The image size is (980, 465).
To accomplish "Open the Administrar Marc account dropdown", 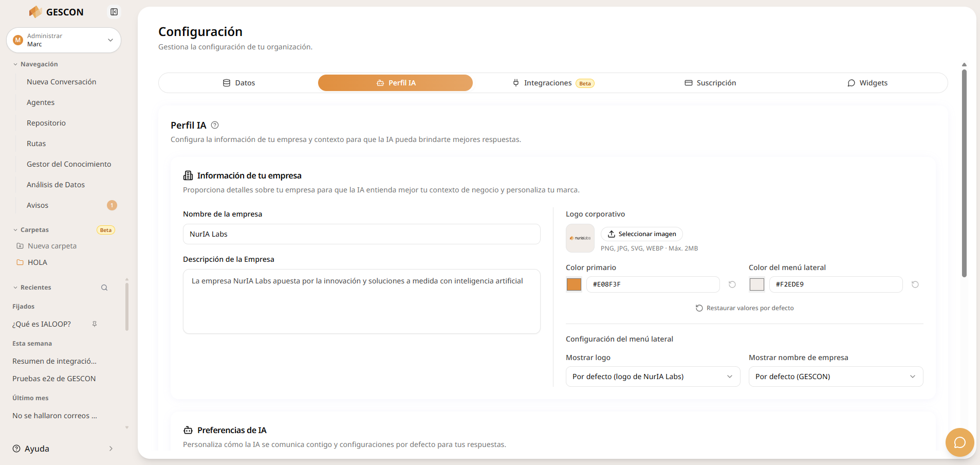I will click(64, 40).
